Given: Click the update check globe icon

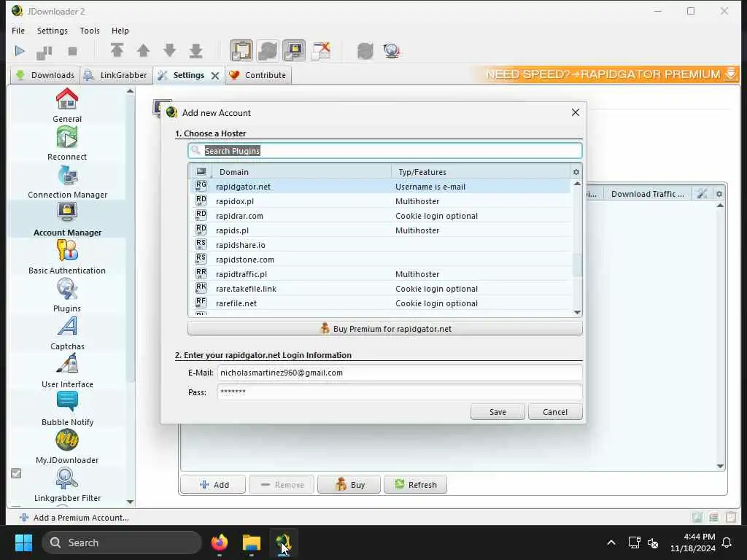Looking at the screenshot, I should pos(392,50).
